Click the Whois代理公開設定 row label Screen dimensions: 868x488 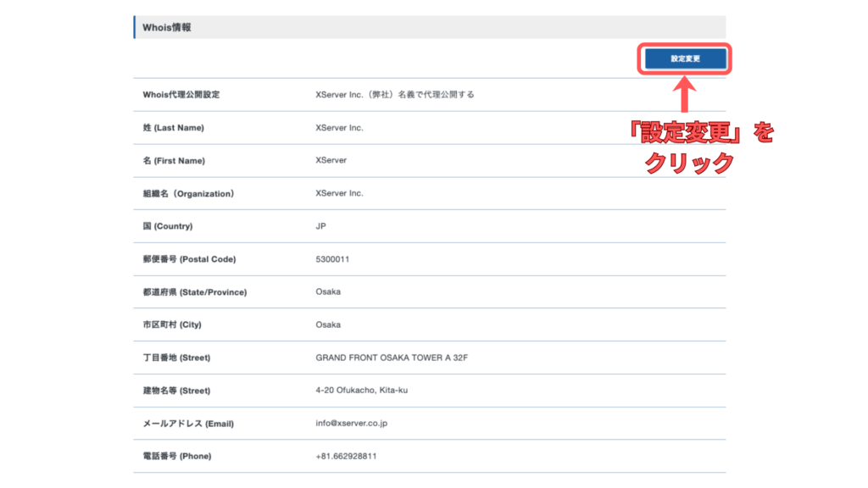181,95
